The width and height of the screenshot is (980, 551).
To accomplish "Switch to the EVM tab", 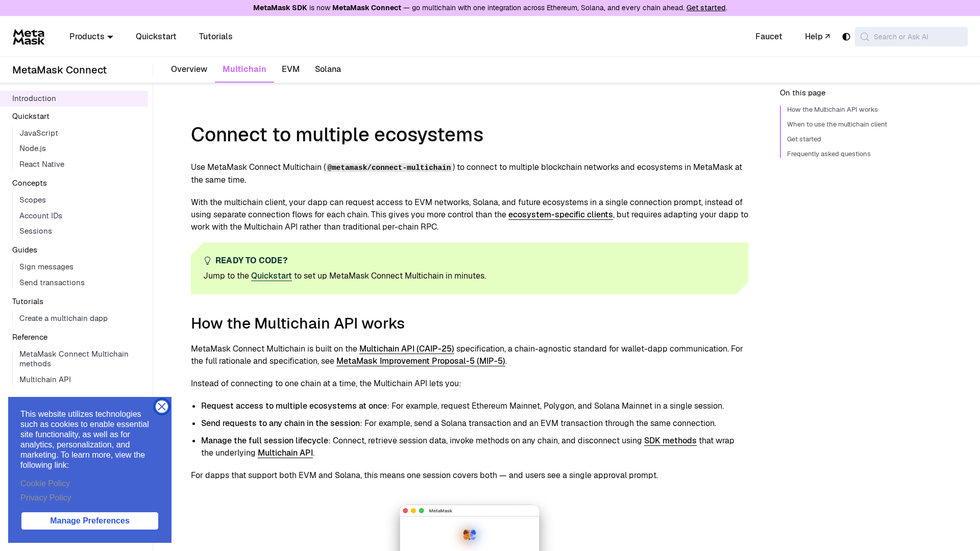I will click(290, 69).
